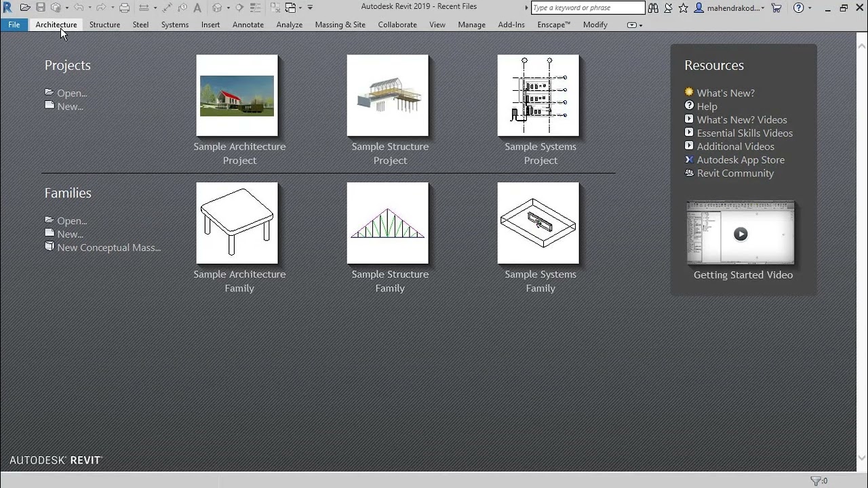Click the Autodesk App Store cart icon
Image resolution: width=868 pixels, height=488 pixels.
pyautogui.click(x=776, y=7)
